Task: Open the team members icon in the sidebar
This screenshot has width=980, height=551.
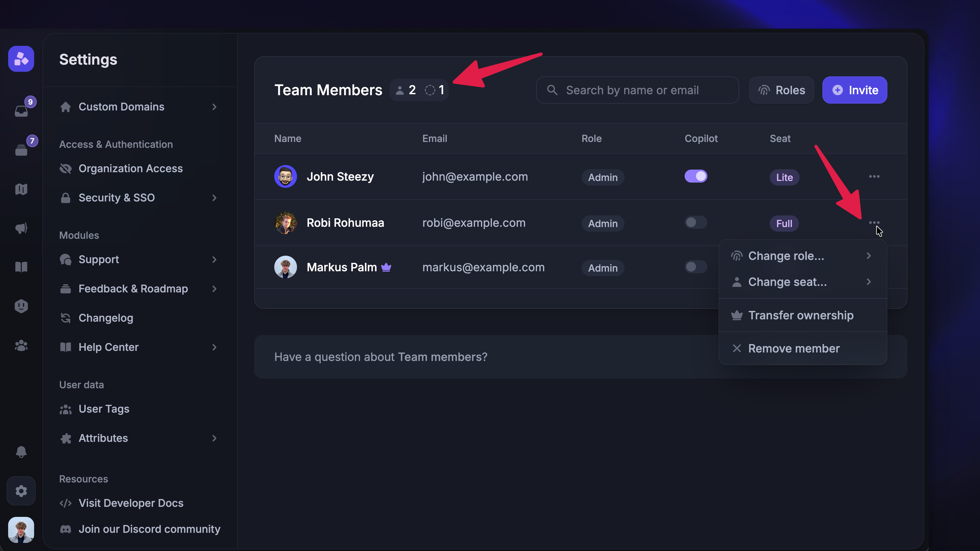Action: [x=21, y=345]
